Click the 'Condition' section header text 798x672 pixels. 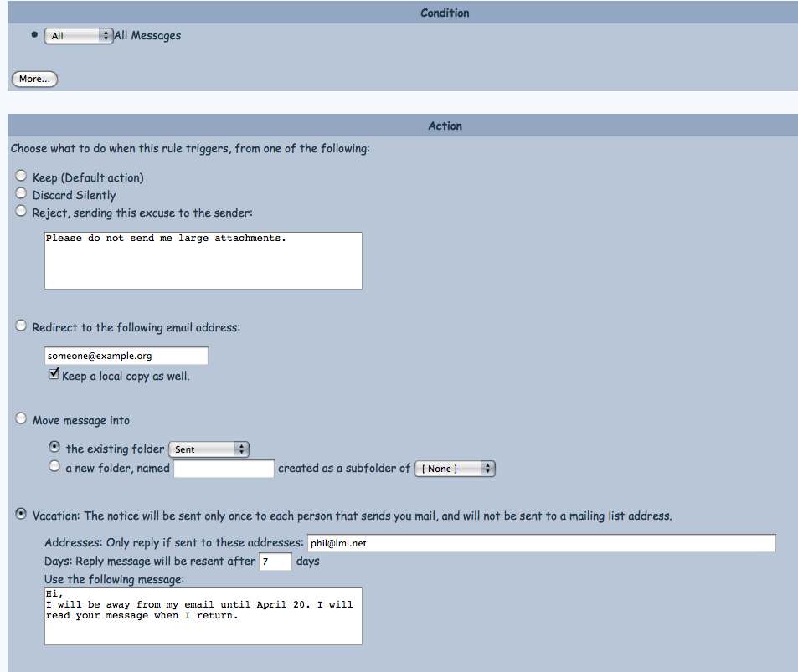pos(445,13)
